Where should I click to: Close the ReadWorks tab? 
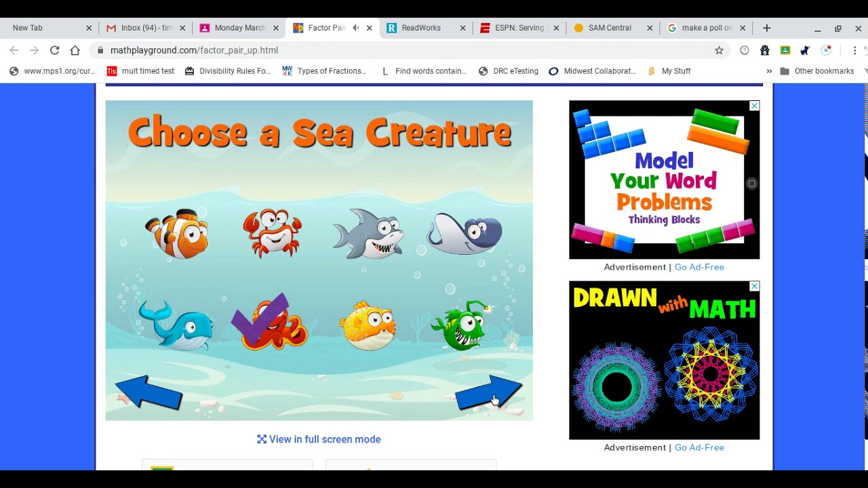(x=462, y=28)
